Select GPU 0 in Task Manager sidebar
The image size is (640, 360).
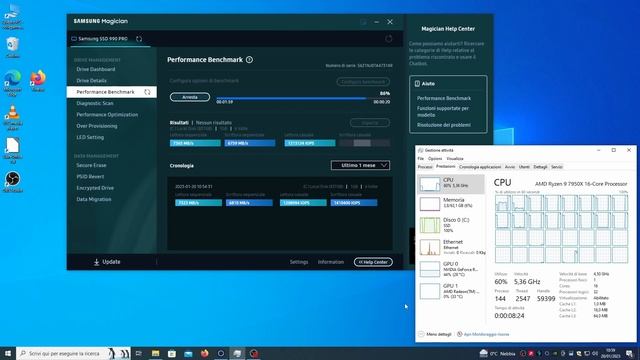[451, 269]
